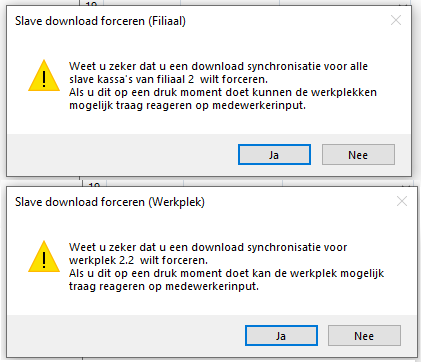The width and height of the screenshot is (421, 362).
Task: Close the Slave download forceren (Filiaal) dialog
Action: tap(396, 20)
